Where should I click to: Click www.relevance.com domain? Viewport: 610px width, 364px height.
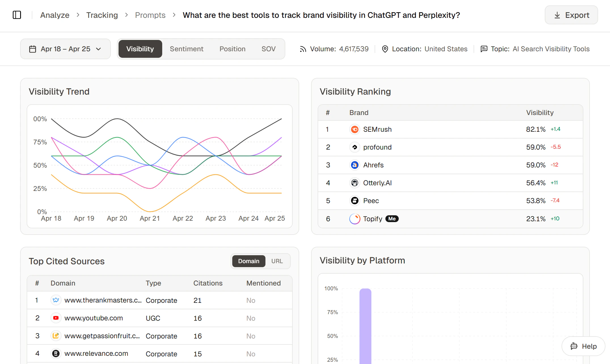(96, 354)
